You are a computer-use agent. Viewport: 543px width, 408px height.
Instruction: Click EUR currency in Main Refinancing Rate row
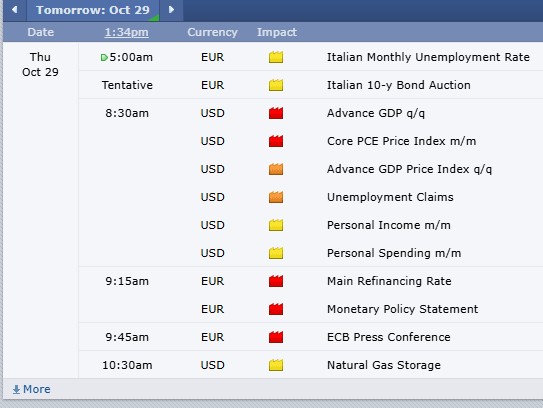tap(213, 281)
